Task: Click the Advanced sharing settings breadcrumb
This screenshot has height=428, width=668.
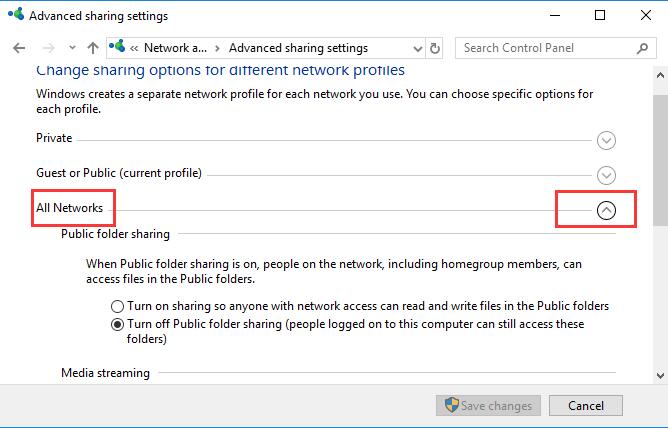Action: [x=298, y=48]
